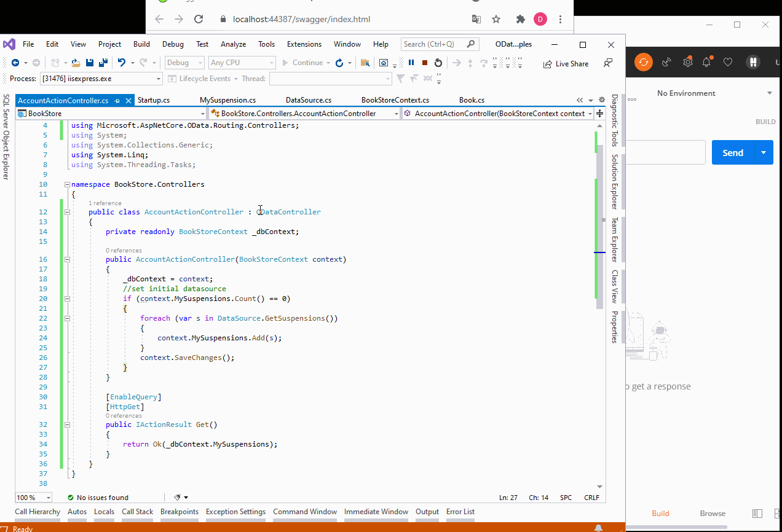Screen dimensions: 782x532
Task: Open Postman notifications bell icon
Action: (706, 62)
